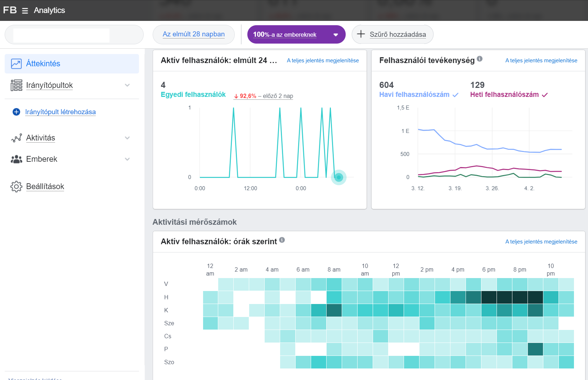This screenshot has width=588, height=380.
Task: Open the hamburger menu next to FB
Action: [x=25, y=11]
